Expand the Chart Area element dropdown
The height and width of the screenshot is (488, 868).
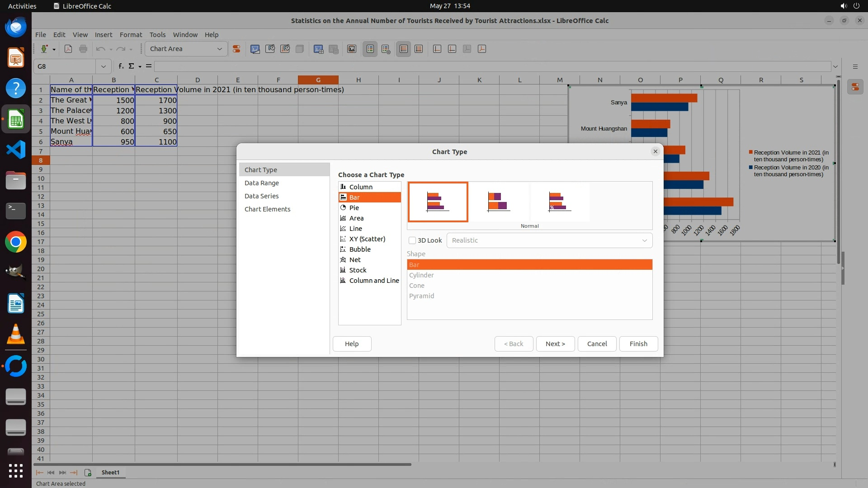pyautogui.click(x=220, y=49)
